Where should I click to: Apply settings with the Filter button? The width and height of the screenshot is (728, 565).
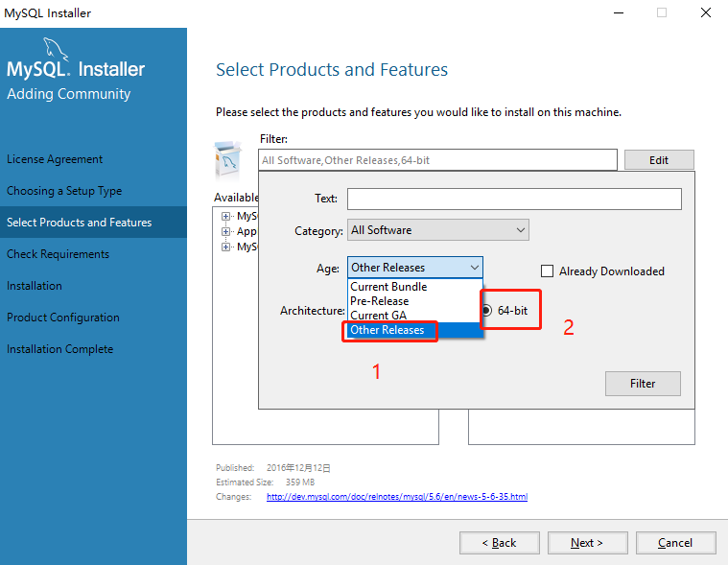pyautogui.click(x=643, y=384)
